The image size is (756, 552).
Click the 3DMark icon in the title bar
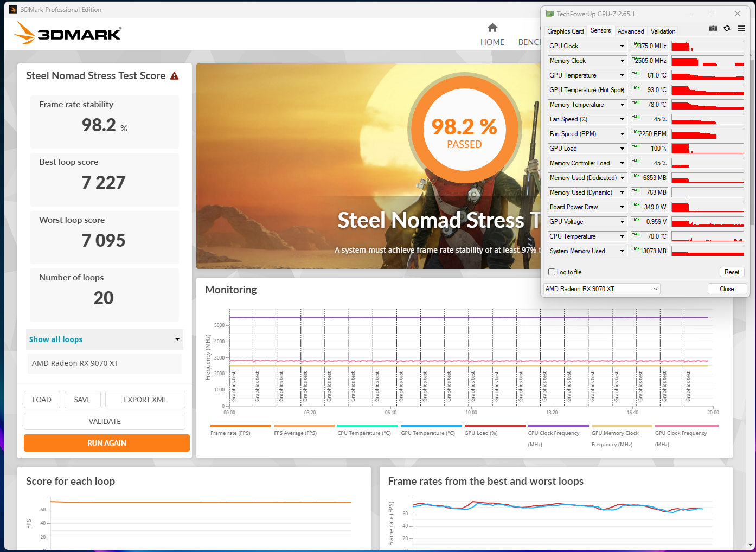click(13, 9)
